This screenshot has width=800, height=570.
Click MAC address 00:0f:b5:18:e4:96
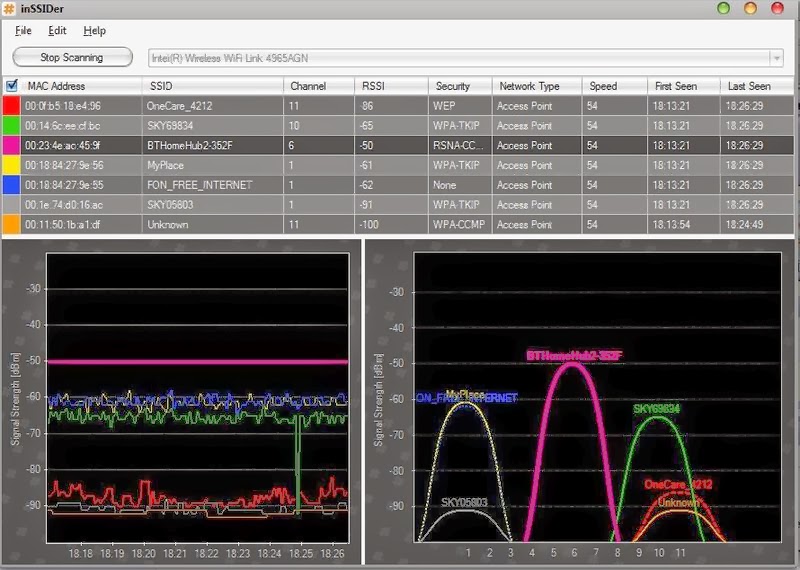point(63,106)
